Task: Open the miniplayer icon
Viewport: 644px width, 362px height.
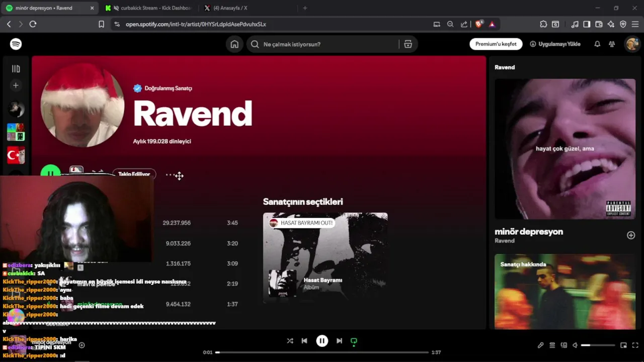Action: point(623,345)
